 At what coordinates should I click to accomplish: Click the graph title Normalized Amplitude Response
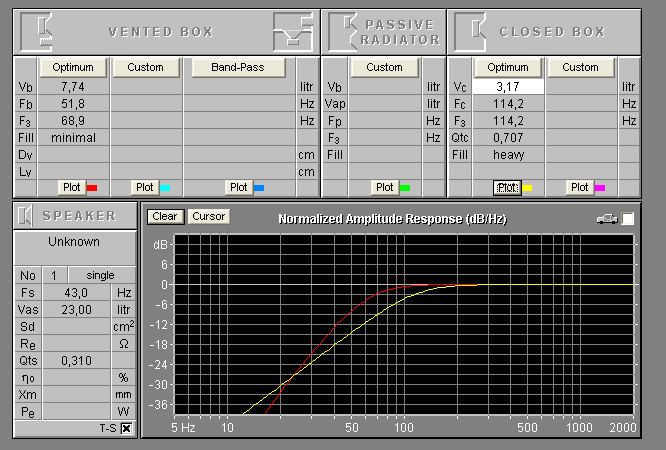tap(392, 219)
